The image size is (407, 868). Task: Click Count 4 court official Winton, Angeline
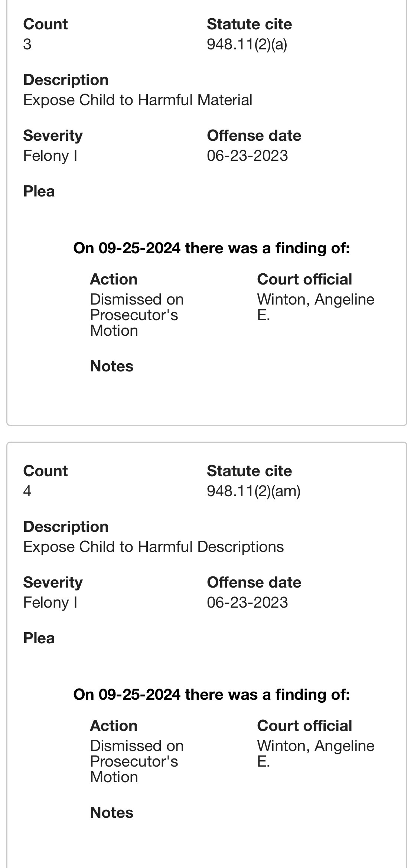[316, 753]
